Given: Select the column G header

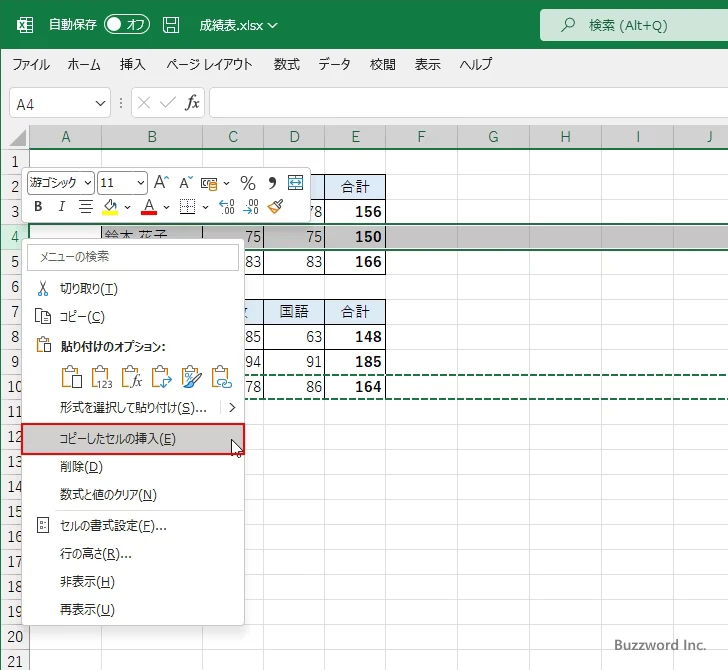Looking at the screenshot, I should point(493,137).
